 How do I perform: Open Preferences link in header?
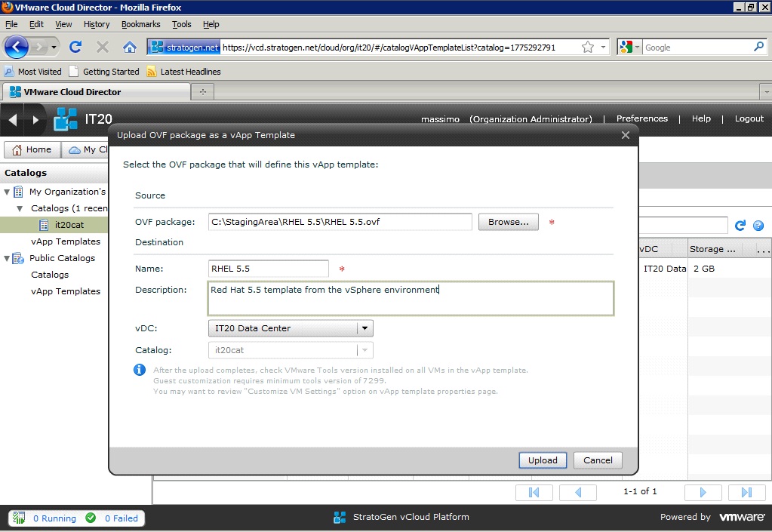642,118
